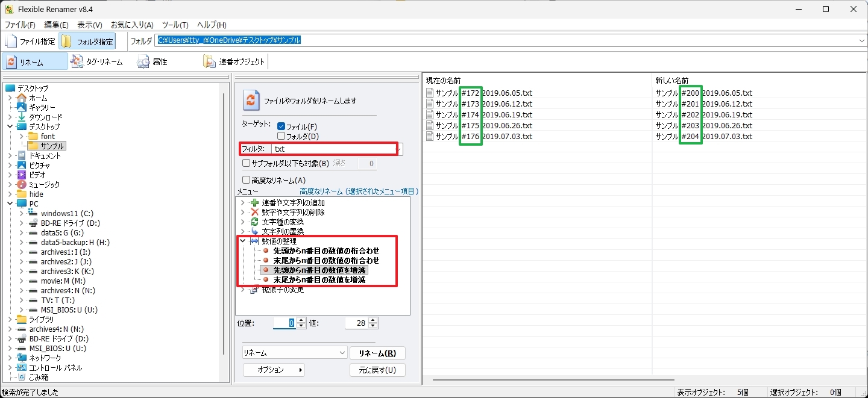Click the 位置 value input field

pos(285,323)
